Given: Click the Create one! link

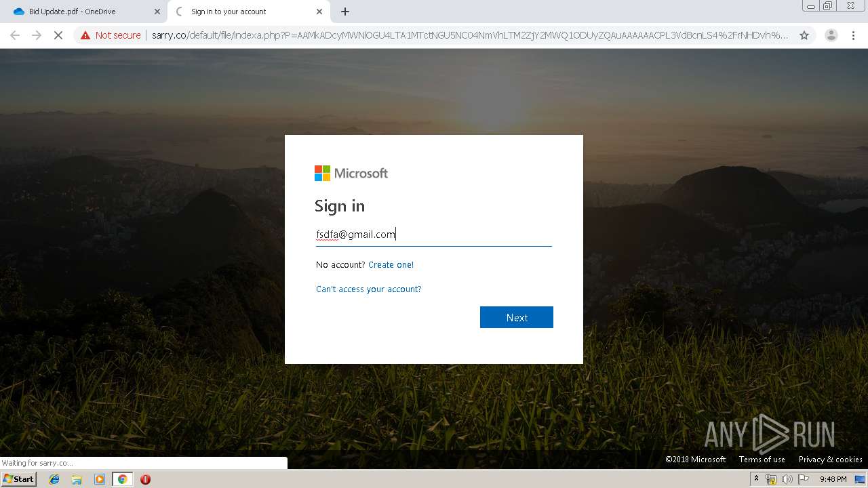Looking at the screenshot, I should pos(391,265).
